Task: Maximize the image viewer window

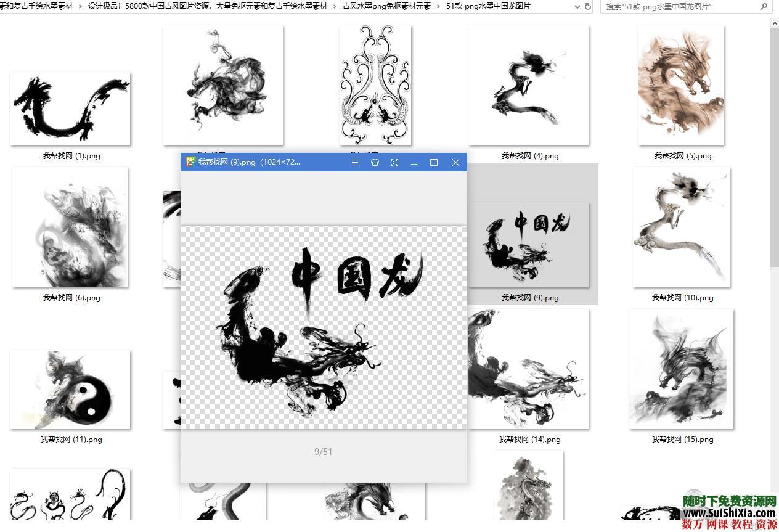Action: click(x=434, y=162)
